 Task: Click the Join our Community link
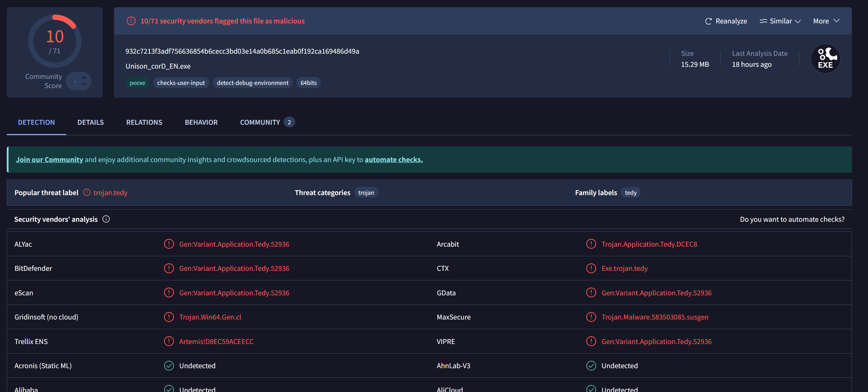49,160
